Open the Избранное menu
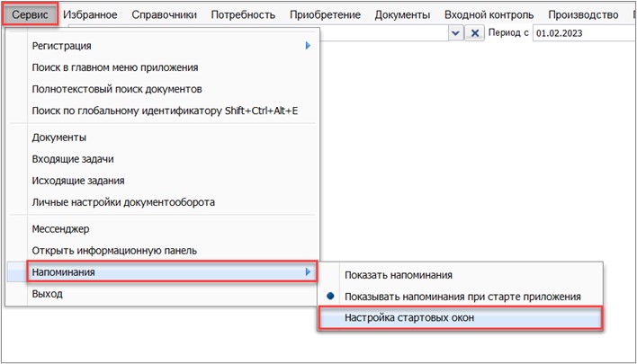637x364 pixels. pos(91,14)
